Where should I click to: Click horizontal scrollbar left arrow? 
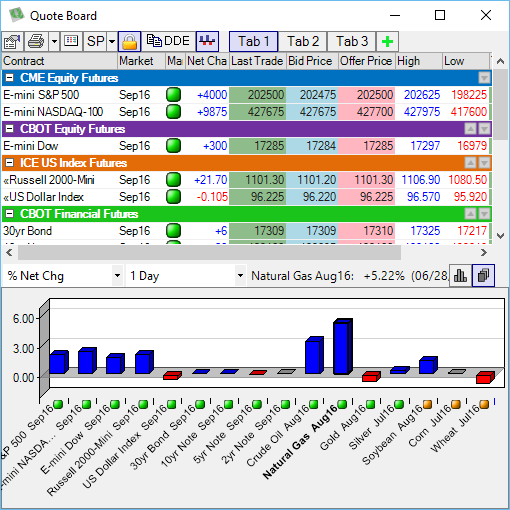(9, 253)
